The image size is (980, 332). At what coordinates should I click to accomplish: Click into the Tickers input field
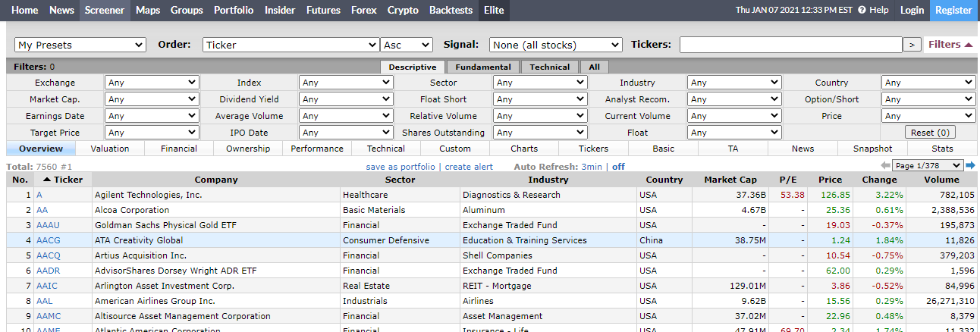coord(790,45)
